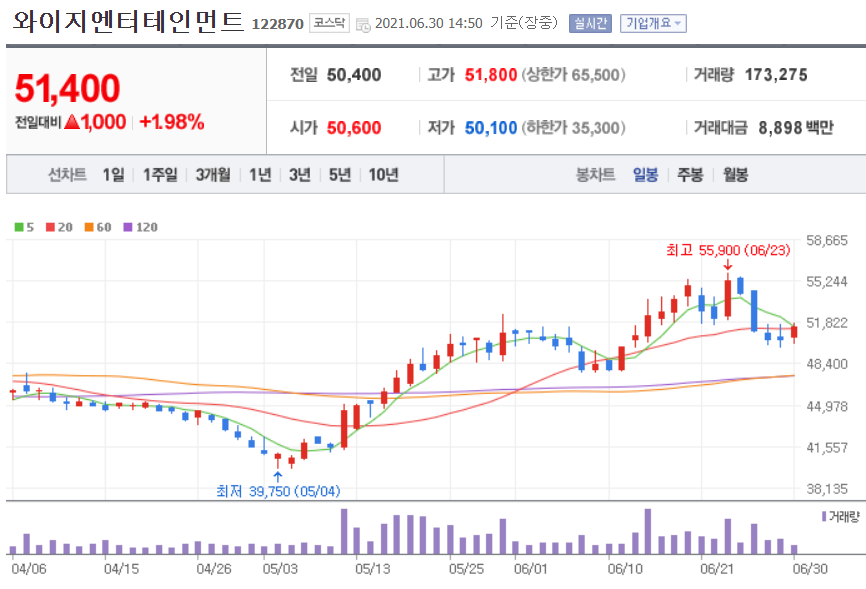Click the 2021.06.30 14:50 timestamp

[x=429, y=23]
